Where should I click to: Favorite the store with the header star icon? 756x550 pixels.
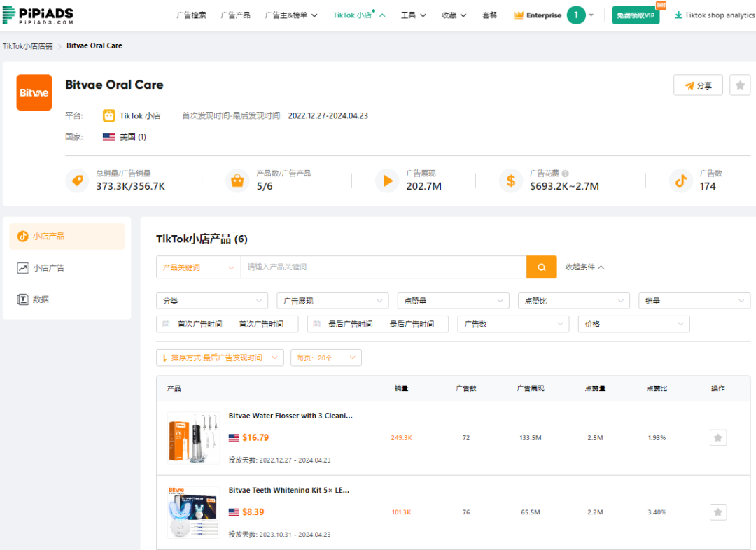(740, 85)
